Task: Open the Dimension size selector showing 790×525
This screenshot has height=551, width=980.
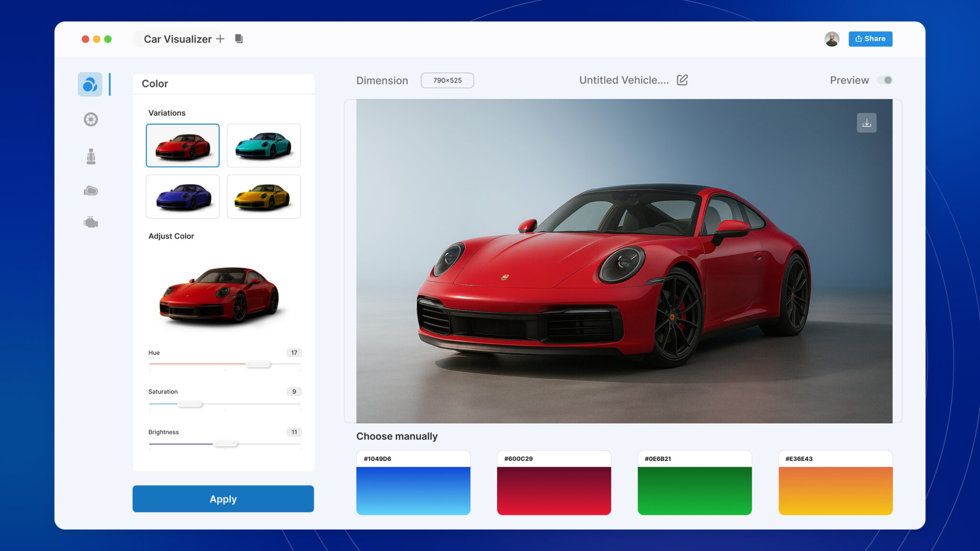Action: [447, 80]
